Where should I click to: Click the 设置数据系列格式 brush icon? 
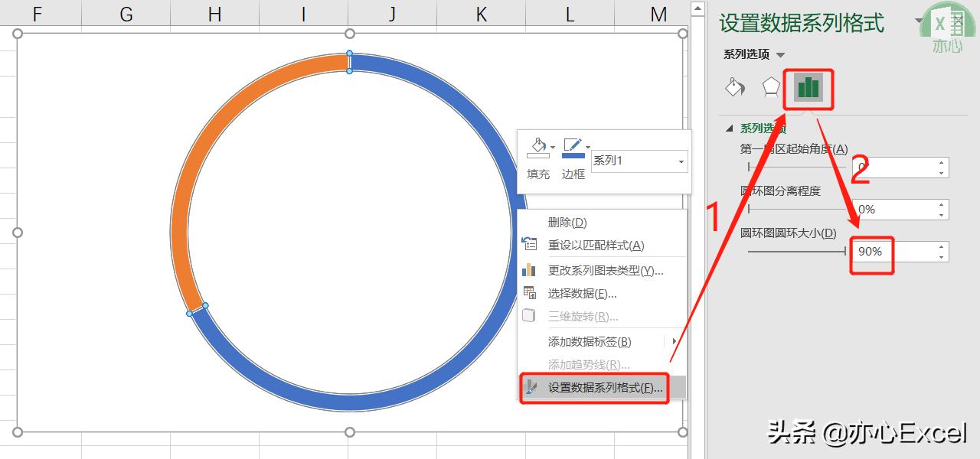[531, 388]
